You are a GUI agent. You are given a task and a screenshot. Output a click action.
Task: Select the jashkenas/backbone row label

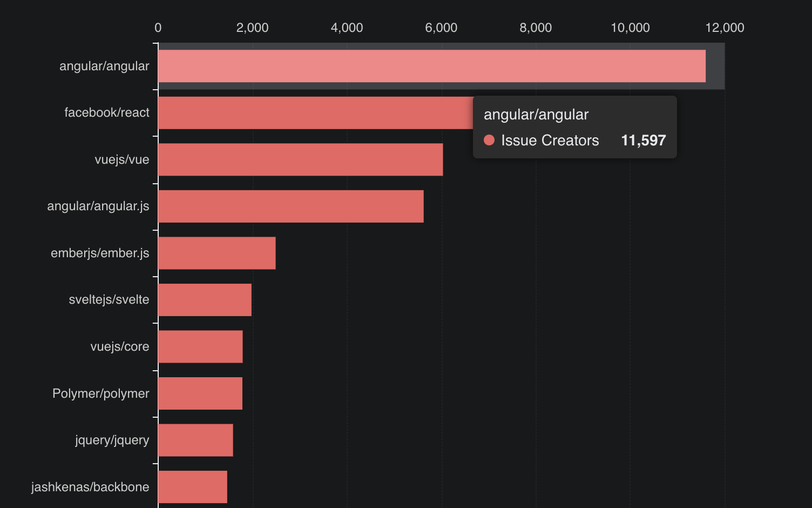[x=90, y=486]
